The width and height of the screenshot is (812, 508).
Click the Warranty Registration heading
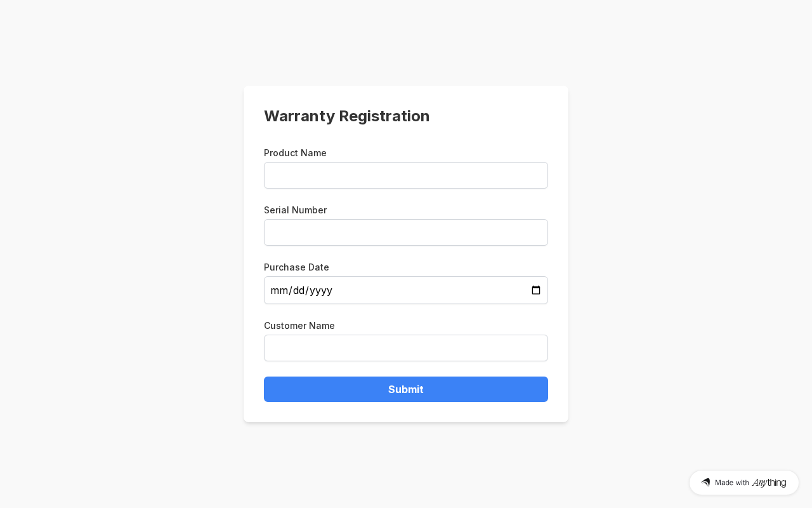346,116
